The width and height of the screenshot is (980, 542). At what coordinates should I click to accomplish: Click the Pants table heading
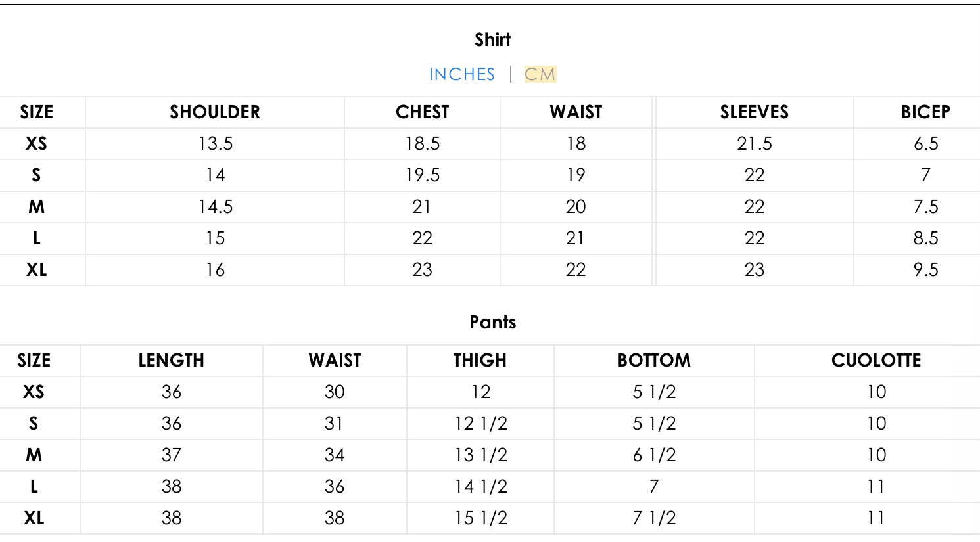tap(492, 323)
